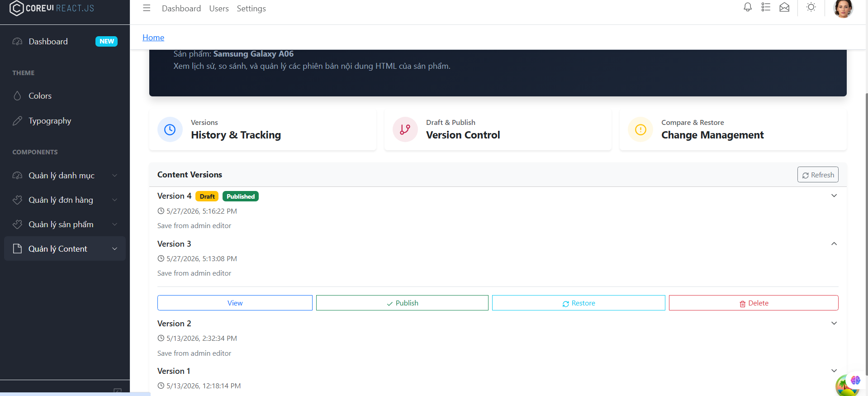Click the History & Tracking clock icon
The width and height of the screenshot is (868, 396).
click(x=170, y=130)
